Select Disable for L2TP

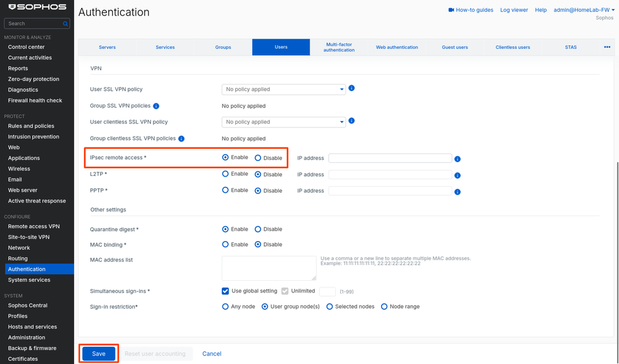tap(258, 175)
